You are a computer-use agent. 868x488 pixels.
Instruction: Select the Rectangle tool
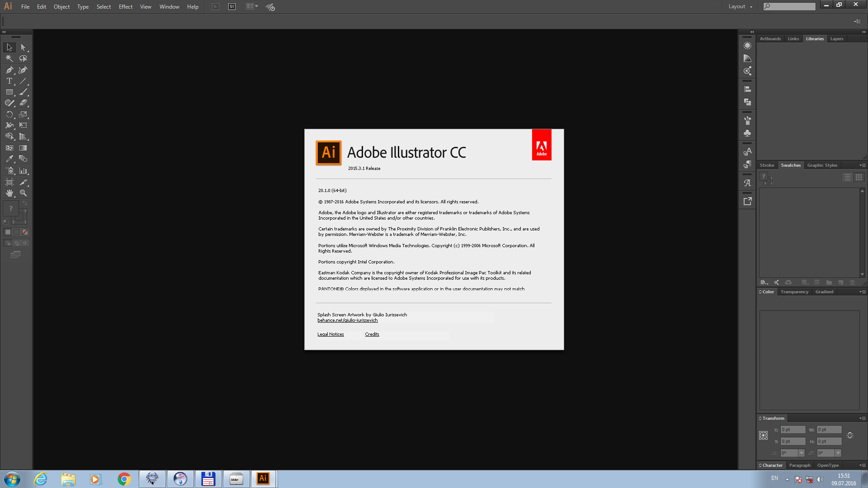pyautogui.click(x=9, y=92)
